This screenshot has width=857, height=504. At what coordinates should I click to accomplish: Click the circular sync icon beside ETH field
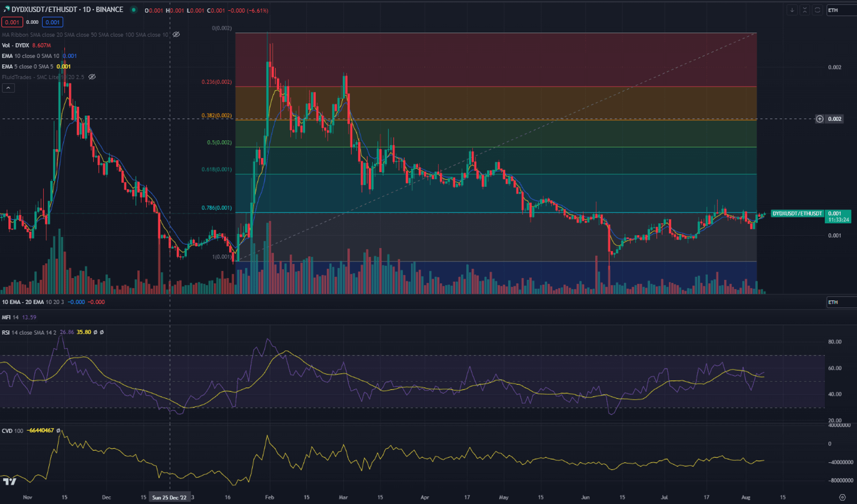pyautogui.click(x=817, y=10)
